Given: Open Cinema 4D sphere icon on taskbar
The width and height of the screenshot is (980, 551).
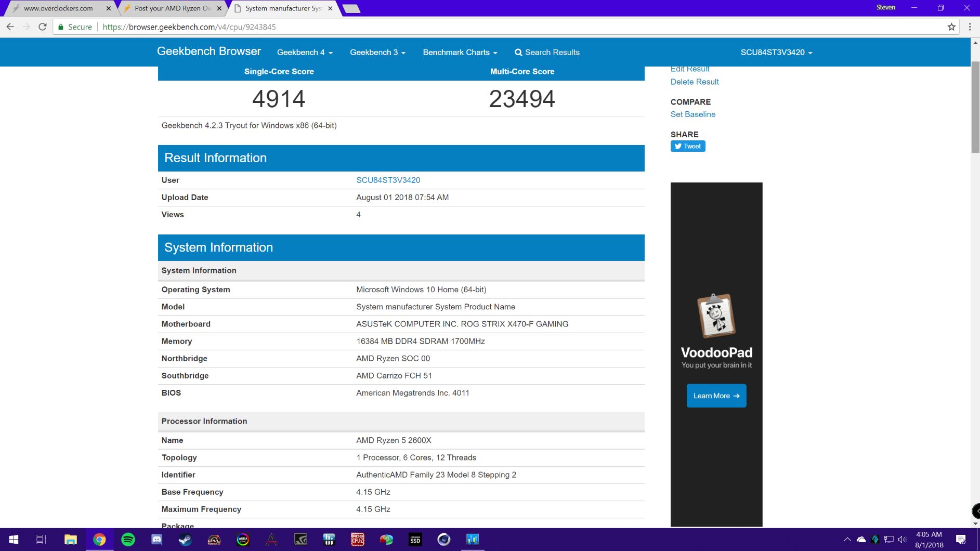Looking at the screenshot, I should pyautogui.click(x=443, y=540).
